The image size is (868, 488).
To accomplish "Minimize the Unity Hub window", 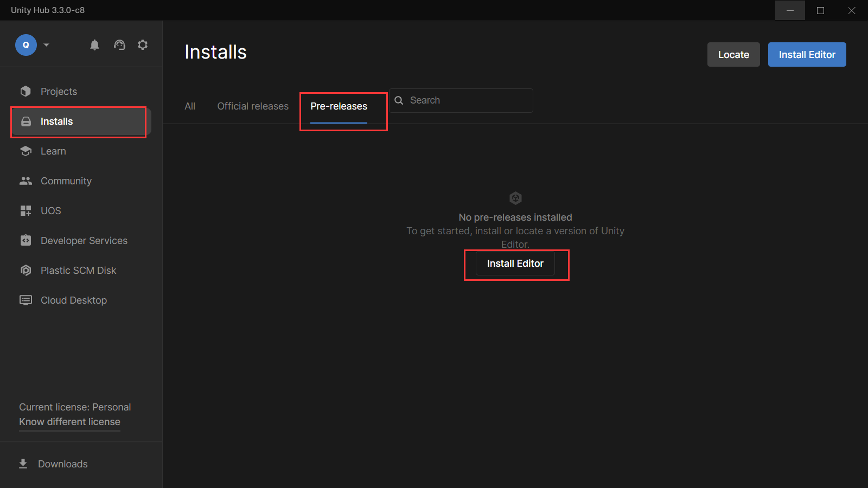I will pyautogui.click(x=790, y=10).
